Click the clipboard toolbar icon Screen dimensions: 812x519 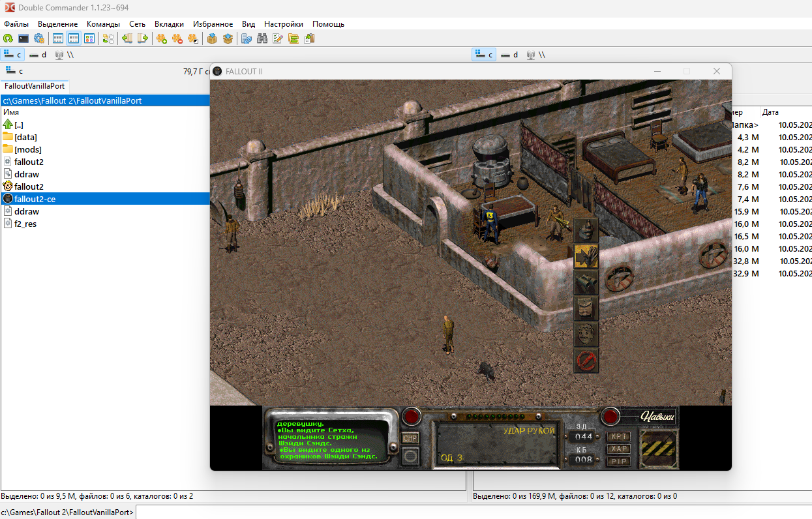coord(309,38)
